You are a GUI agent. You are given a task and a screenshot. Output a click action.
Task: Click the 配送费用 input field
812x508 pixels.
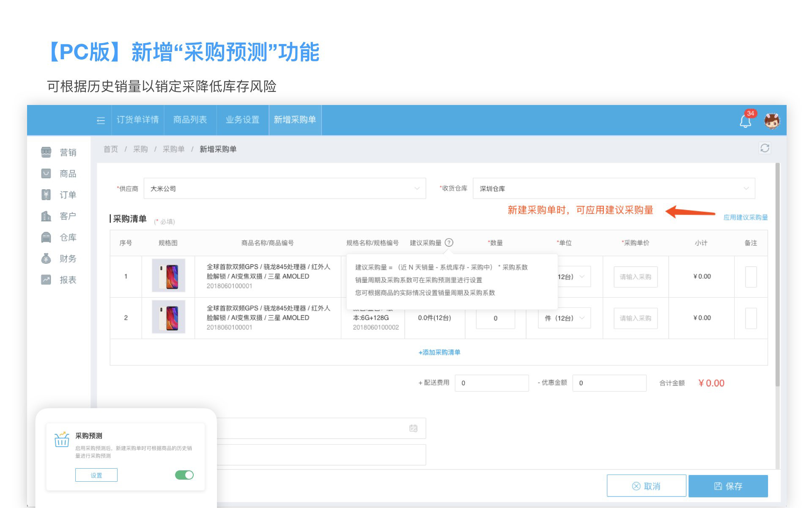click(491, 383)
